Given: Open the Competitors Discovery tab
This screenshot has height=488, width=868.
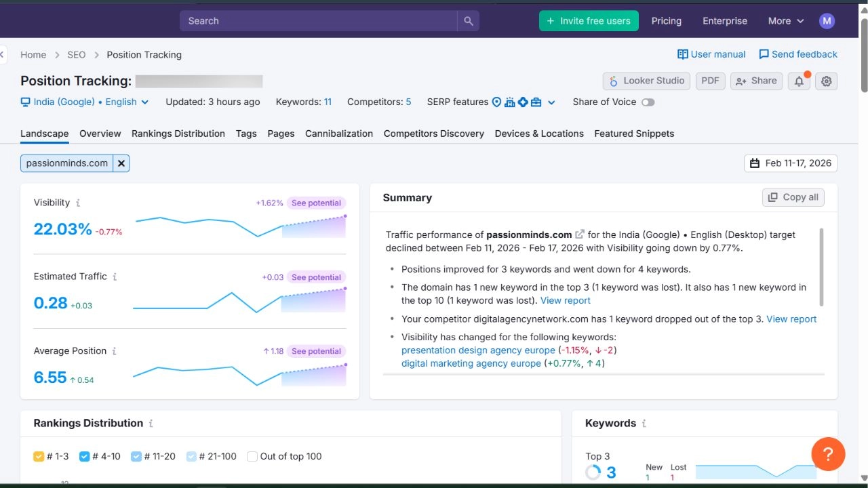Looking at the screenshot, I should 433,134.
